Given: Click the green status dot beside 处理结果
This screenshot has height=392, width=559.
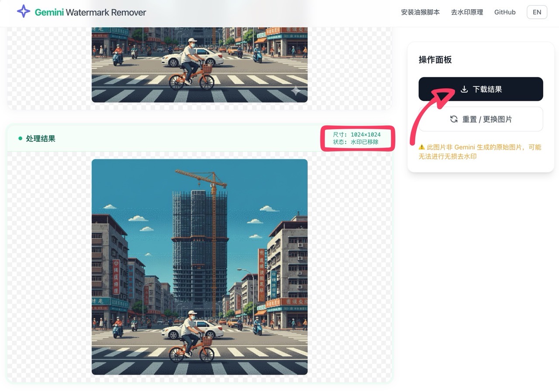Looking at the screenshot, I should (x=20, y=138).
